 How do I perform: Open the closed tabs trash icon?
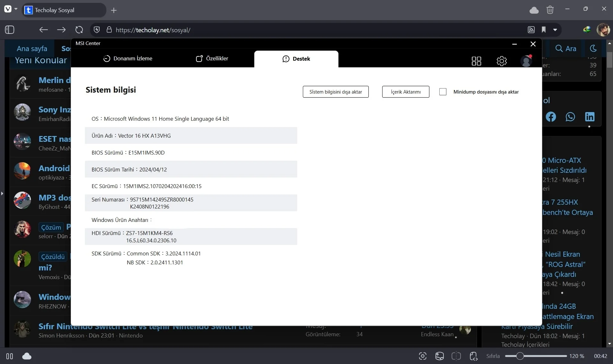click(550, 10)
